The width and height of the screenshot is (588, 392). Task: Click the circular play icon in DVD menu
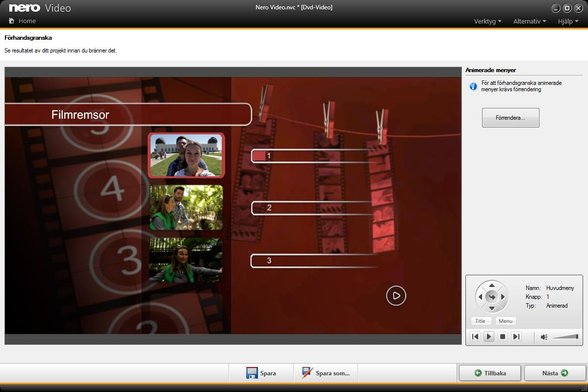pos(396,295)
